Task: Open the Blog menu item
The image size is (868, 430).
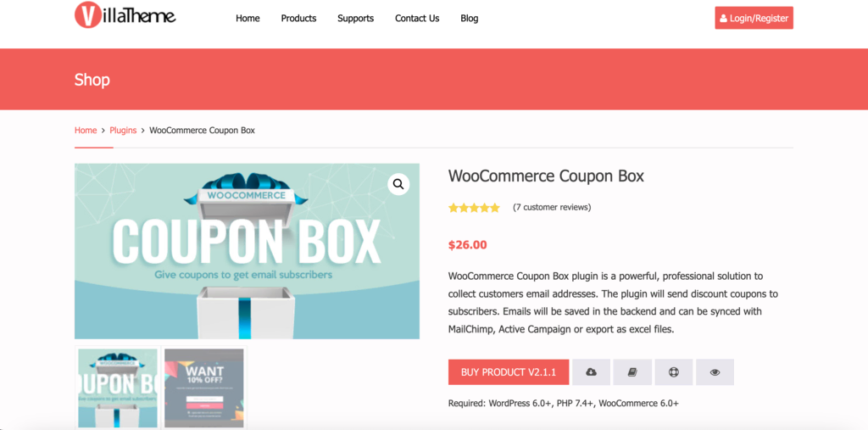Action: (470, 19)
